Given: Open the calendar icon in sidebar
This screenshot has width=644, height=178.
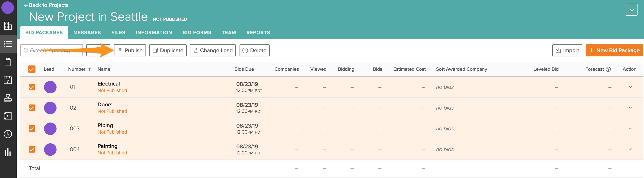Looking at the screenshot, I should coord(8,80).
